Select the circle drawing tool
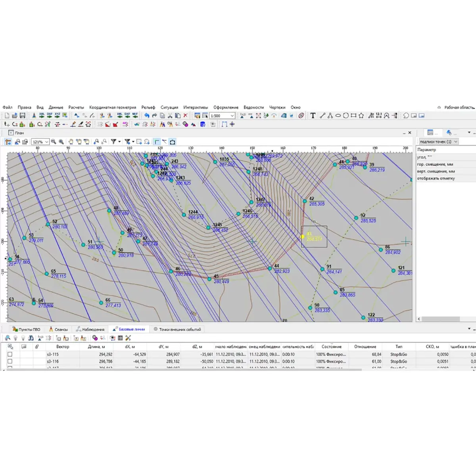Viewport: 476px width, 476px height. pyautogui.click(x=345, y=115)
